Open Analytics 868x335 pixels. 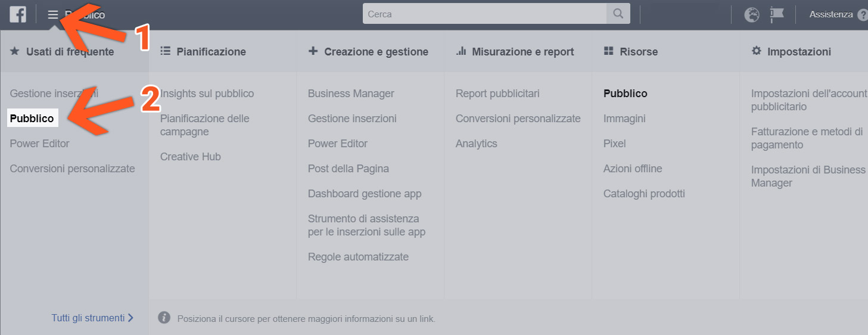[476, 144]
